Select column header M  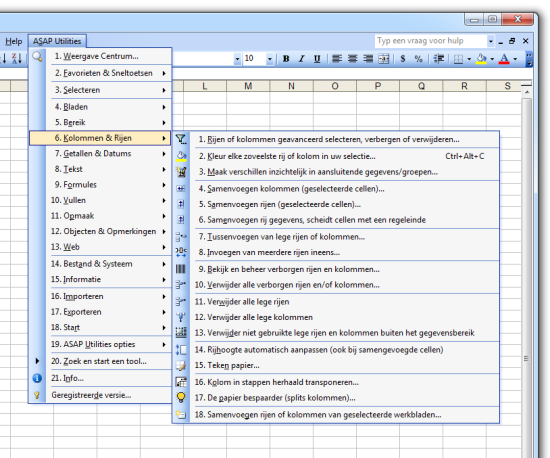248,86
